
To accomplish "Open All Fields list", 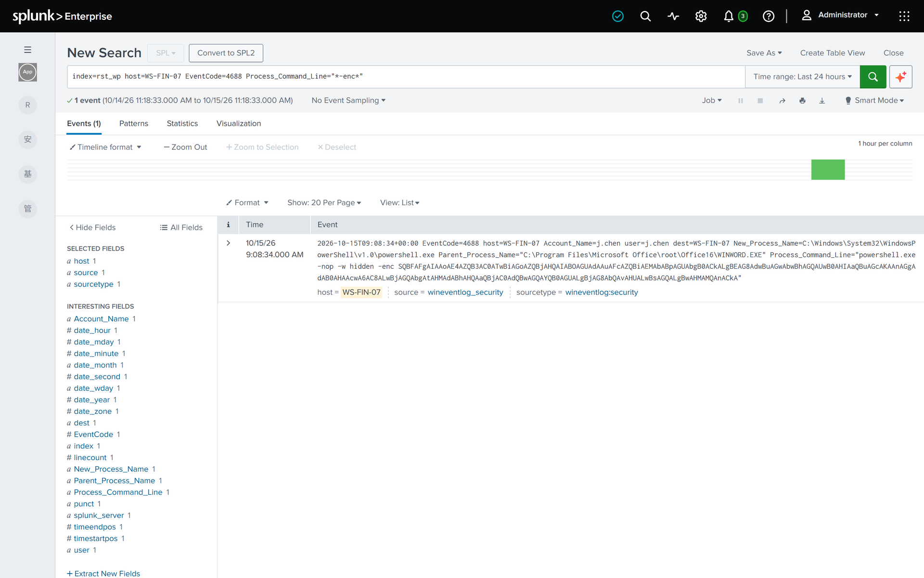I will [x=181, y=227].
